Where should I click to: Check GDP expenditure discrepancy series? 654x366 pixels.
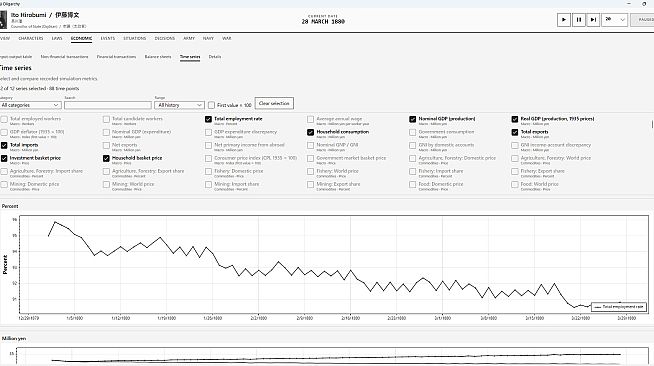pyautogui.click(x=209, y=133)
